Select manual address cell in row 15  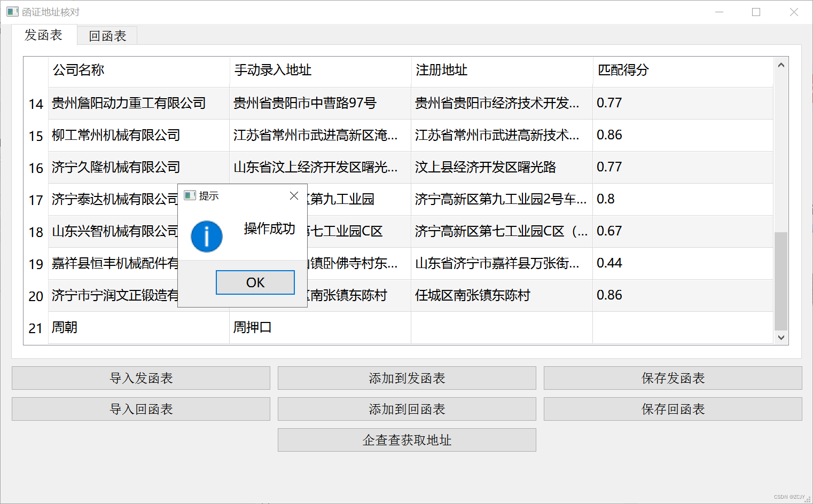[x=320, y=136]
